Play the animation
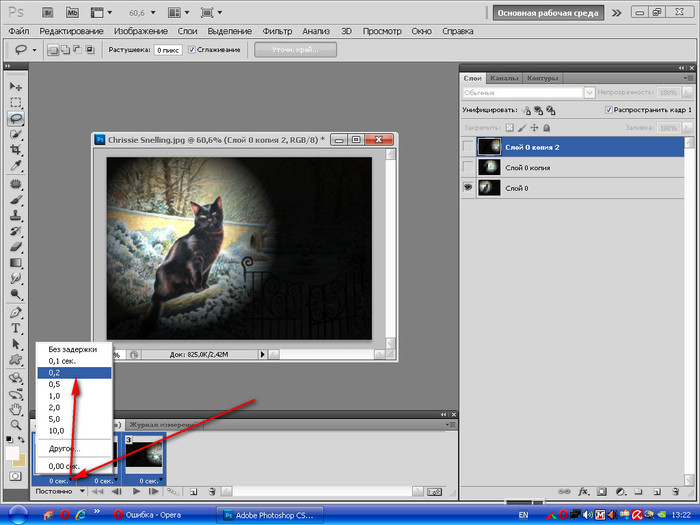 [x=137, y=492]
